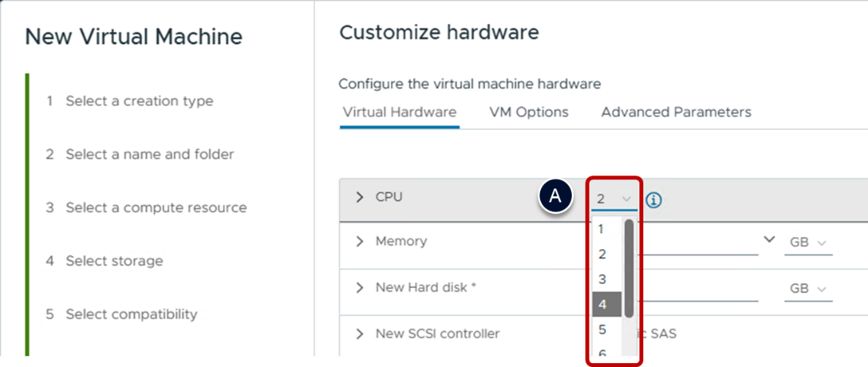Open the Advanced Parameters tab

pyautogui.click(x=676, y=112)
